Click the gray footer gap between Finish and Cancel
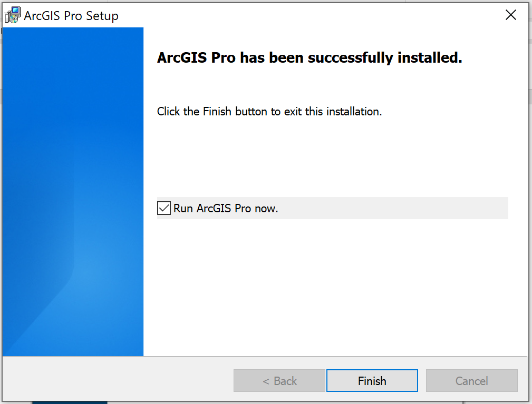 point(422,381)
